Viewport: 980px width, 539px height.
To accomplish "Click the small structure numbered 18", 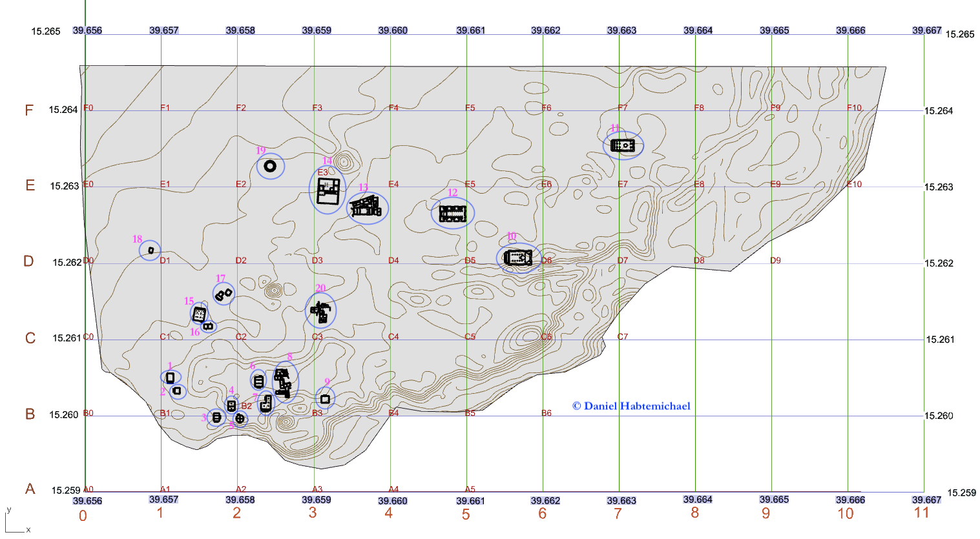I will (x=151, y=250).
